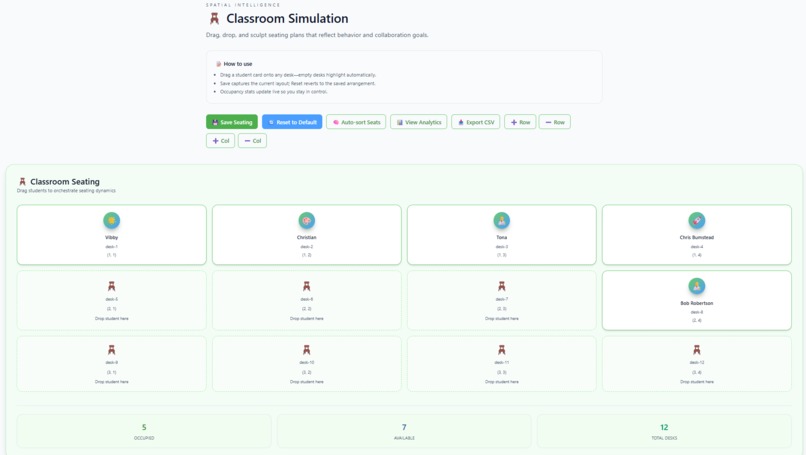Click the chair icon on desk-11
Image resolution: width=806 pixels, height=455 pixels.
[x=502, y=350]
